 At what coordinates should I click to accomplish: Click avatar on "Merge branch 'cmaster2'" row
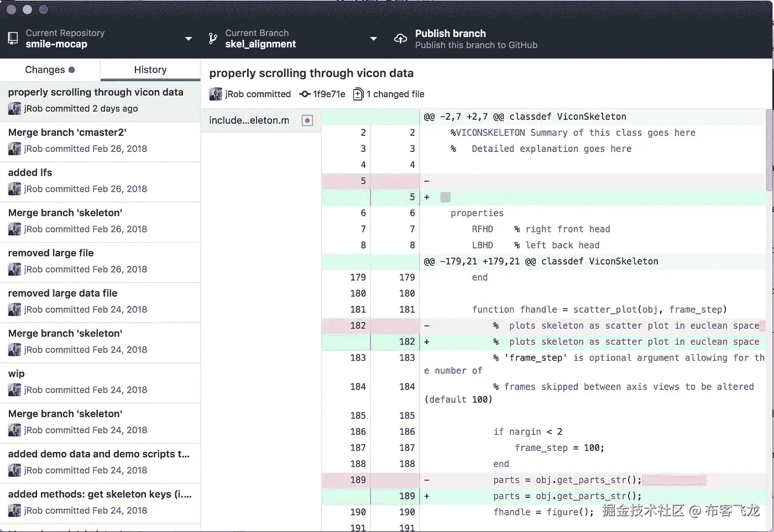14,149
